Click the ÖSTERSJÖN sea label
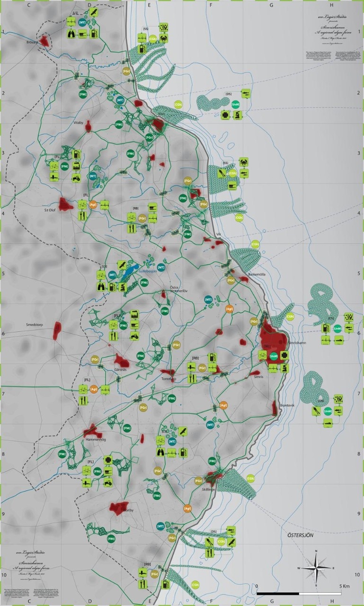 301,535
